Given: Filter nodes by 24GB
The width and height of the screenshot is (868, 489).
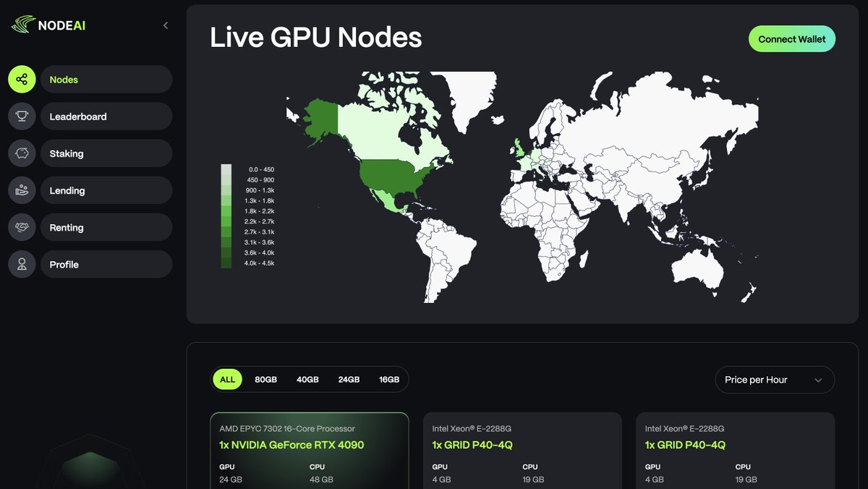Looking at the screenshot, I should coord(349,380).
